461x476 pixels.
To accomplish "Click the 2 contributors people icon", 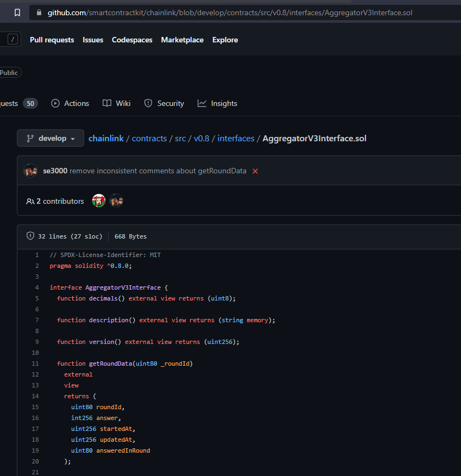I will point(30,201).
